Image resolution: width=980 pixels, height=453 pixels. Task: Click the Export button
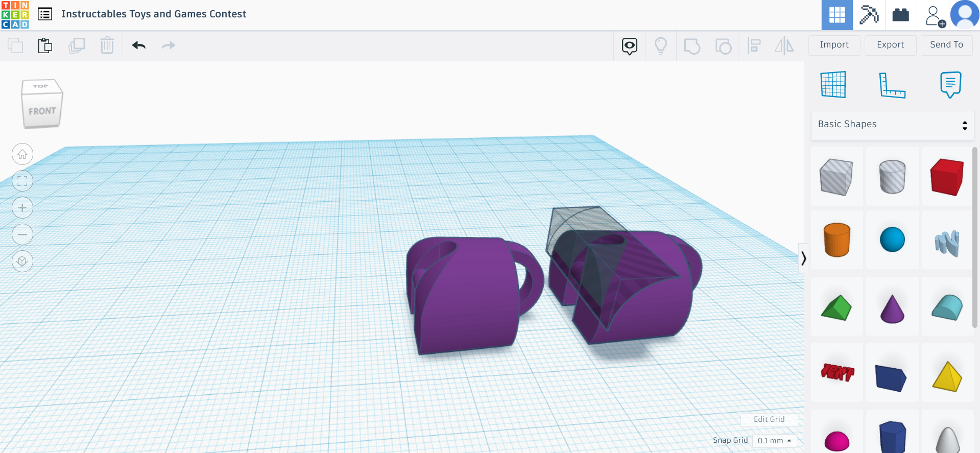tap(891, 45)
